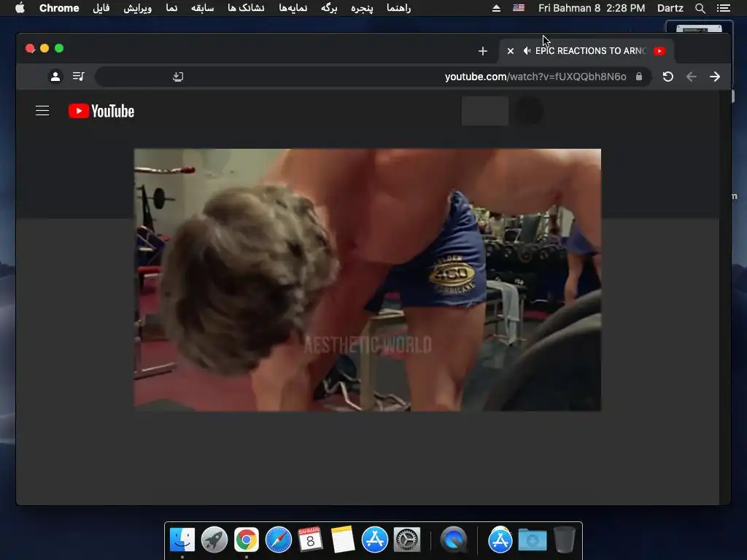Open the US flag input source menu
747x560 pixels.
pyautogui.click(x=519, y=8)
